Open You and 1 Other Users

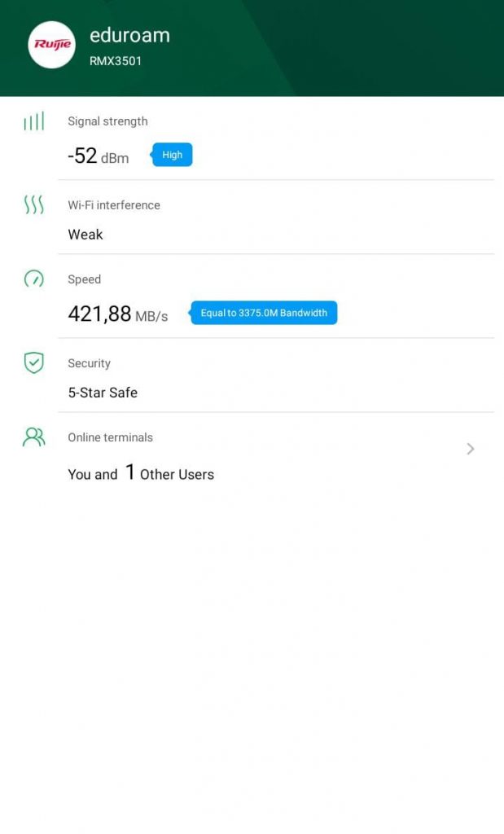tap(141, 474)
